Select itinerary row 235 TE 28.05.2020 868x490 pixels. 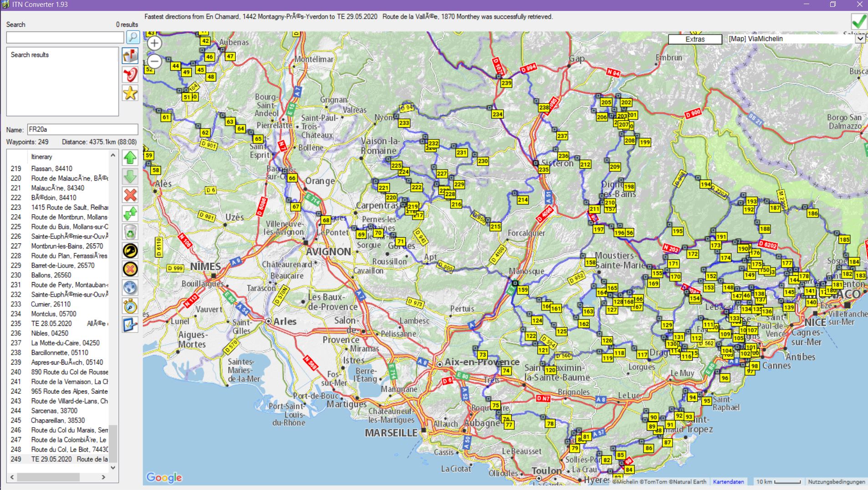[x=58, y=324]
